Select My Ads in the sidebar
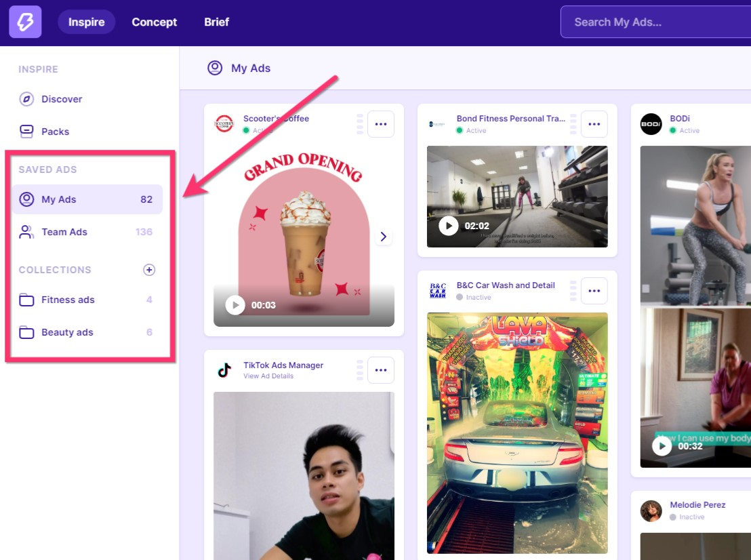This screenshot has height=560, width=751. click(x=87, y=199)
